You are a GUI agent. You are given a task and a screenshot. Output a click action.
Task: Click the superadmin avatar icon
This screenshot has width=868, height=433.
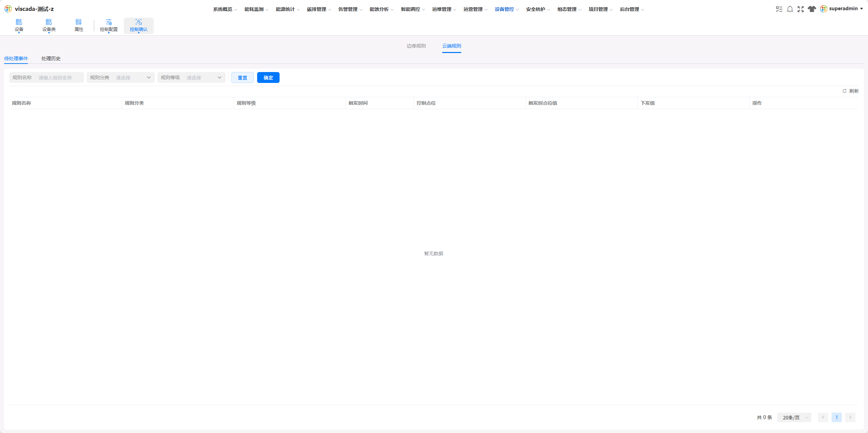click(x=824, y=9)
